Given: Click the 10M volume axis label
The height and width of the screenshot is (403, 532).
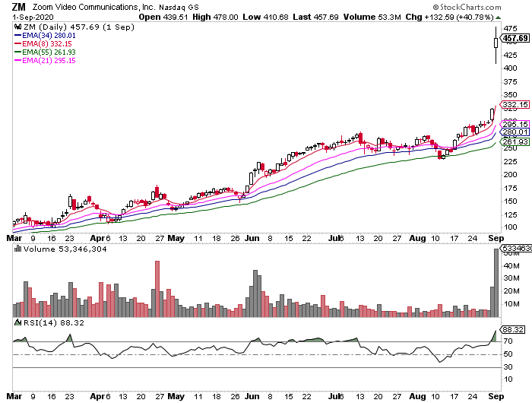Looking at the screenshot, I should tap(511, 304).
